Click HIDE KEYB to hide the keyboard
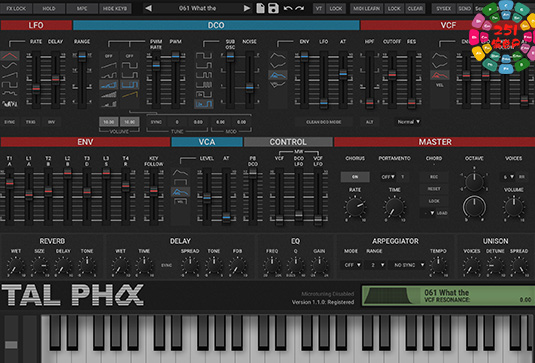This screenshot has width=535, height=363. click(115, 9)
